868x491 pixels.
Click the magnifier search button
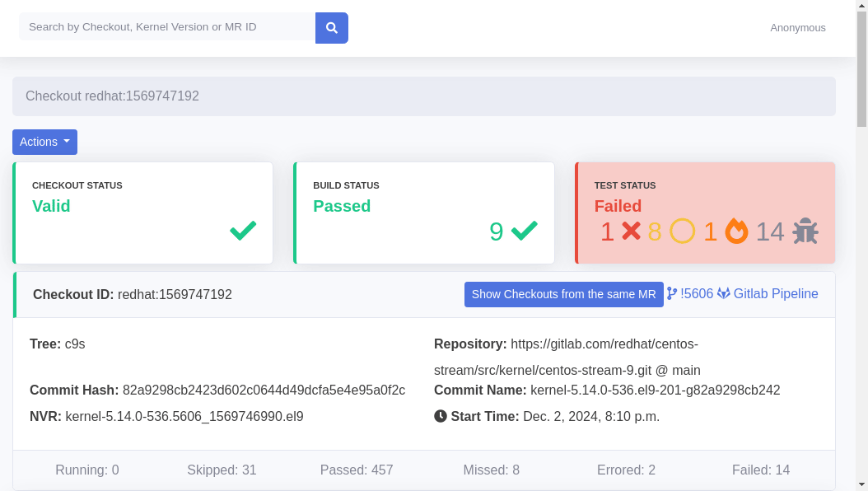[331, 28]
